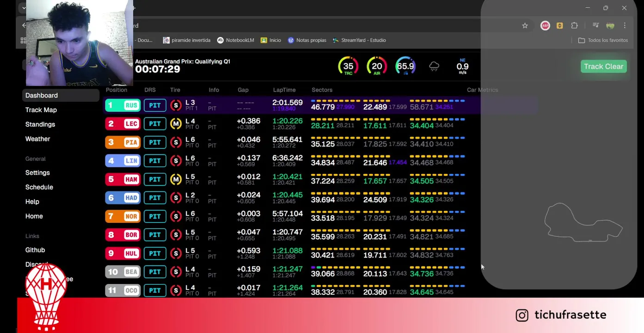This screenshot has height=333, width=644.
Task: Click the Car Metrics column header
Action: 482,90
